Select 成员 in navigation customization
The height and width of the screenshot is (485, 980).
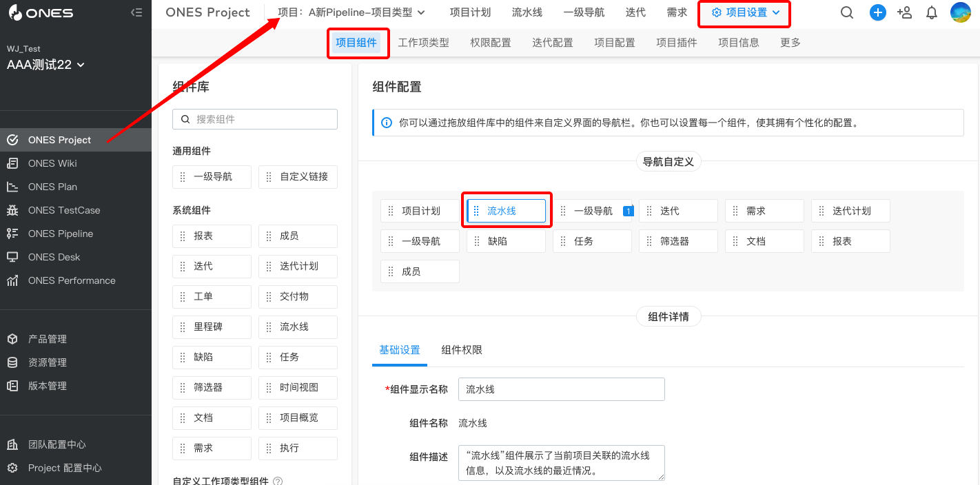(x=420, y=271)
